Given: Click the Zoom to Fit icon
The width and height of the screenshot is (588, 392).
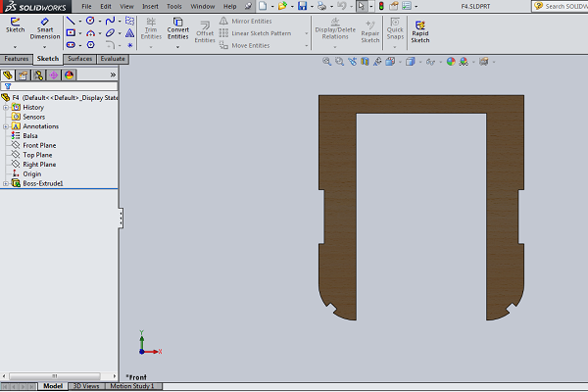Looking at the screenshot, I should click(326, 62).
